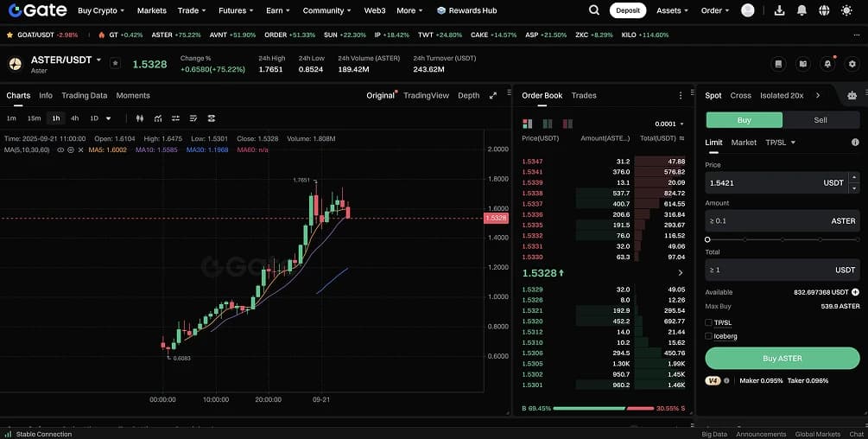Image resolution: width=868 pixels, height=439 pixels.
Task: Enable the Iceberg checkbox
Action: click(x=708, y=336)
